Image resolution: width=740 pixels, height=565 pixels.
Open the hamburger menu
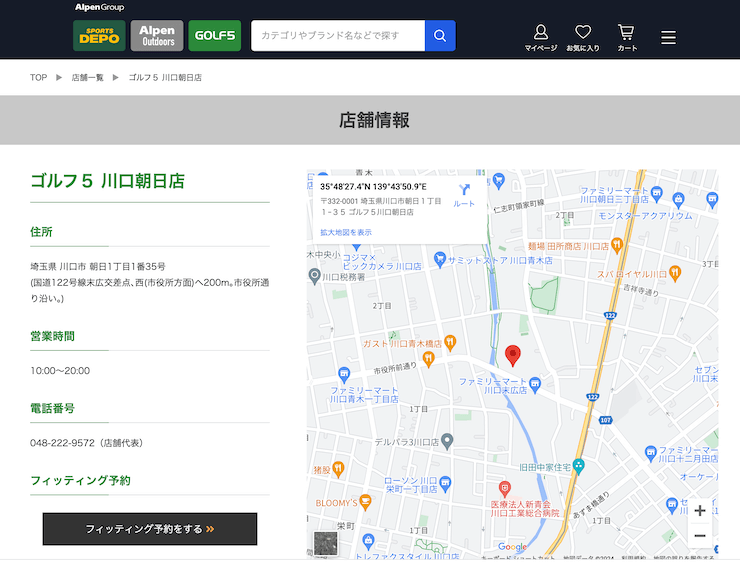669,38
